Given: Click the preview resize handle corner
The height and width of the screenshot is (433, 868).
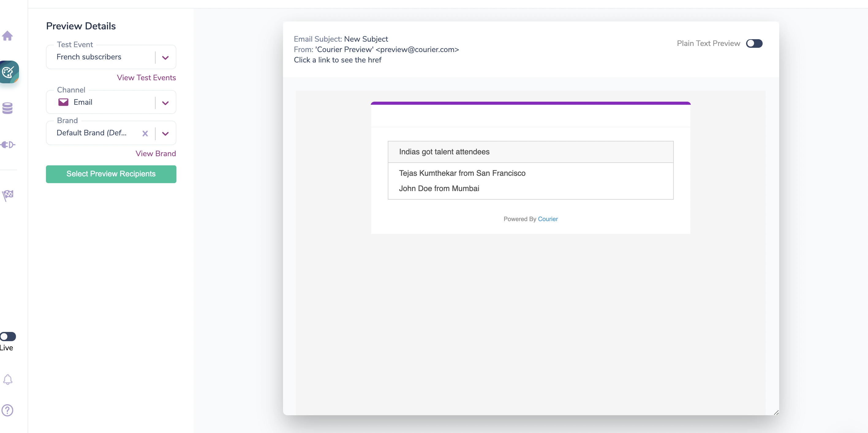Looking at the screenshot, I should (776, 412).
